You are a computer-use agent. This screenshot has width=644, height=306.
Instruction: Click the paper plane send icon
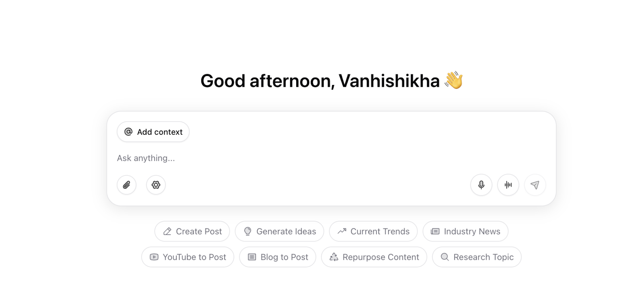pos(535,185)
